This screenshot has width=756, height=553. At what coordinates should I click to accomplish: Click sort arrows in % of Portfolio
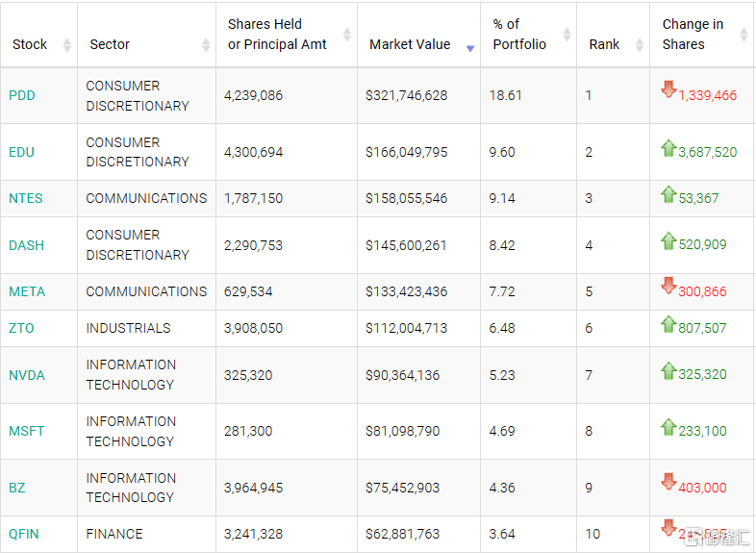click(567, 36)
